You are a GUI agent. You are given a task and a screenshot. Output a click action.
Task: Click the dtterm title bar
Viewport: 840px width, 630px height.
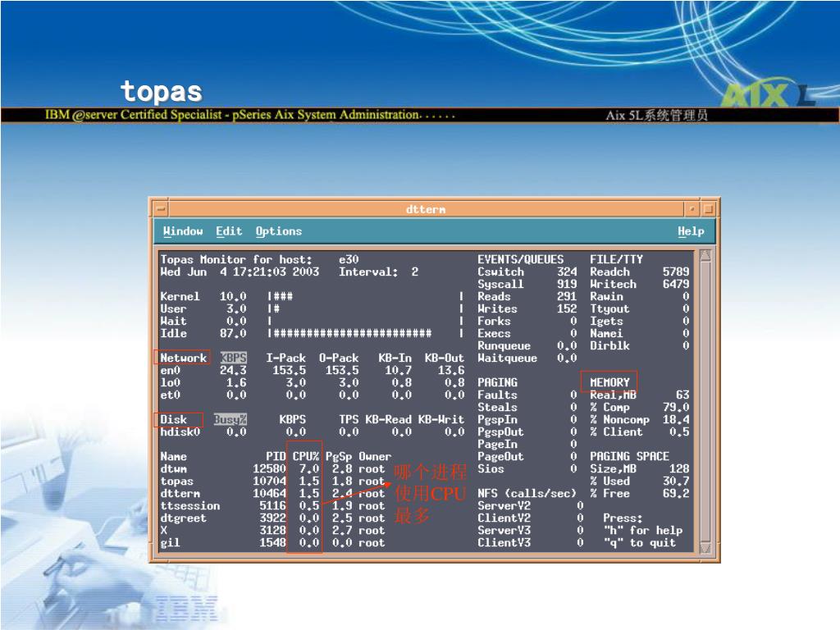[426, 209]
